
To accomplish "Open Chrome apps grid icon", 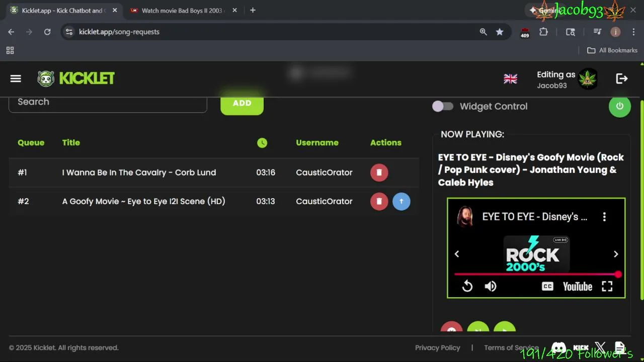I will 10,50.
